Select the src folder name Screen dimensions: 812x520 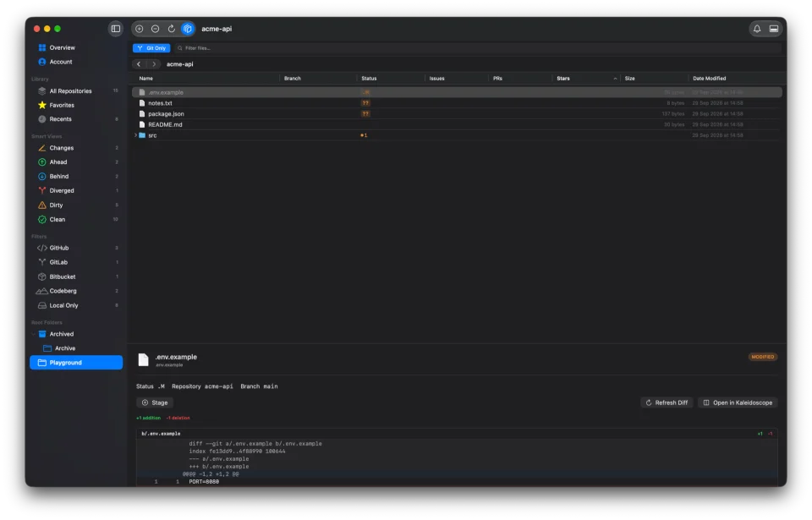click(152, 135)
